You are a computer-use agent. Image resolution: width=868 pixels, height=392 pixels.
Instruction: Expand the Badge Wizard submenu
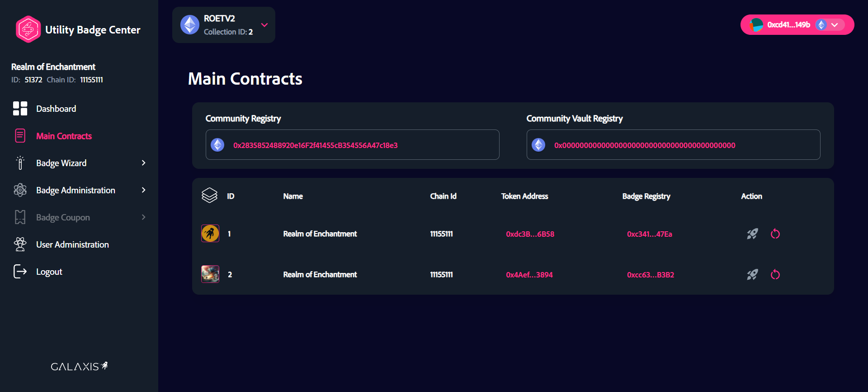143,163
